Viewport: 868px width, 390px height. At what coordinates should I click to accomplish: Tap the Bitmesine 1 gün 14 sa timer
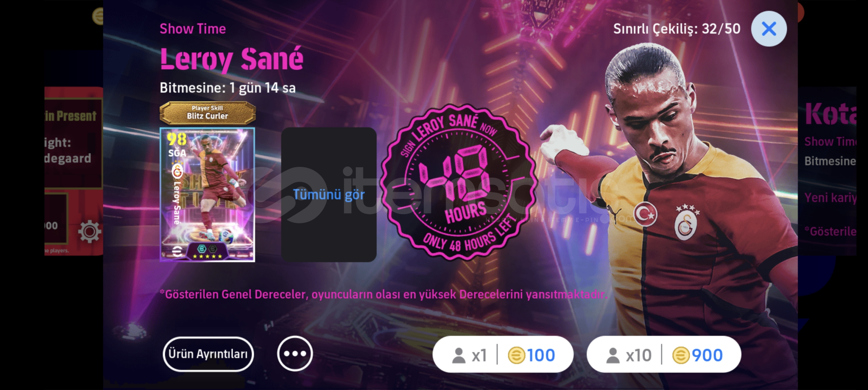[228, 88]
